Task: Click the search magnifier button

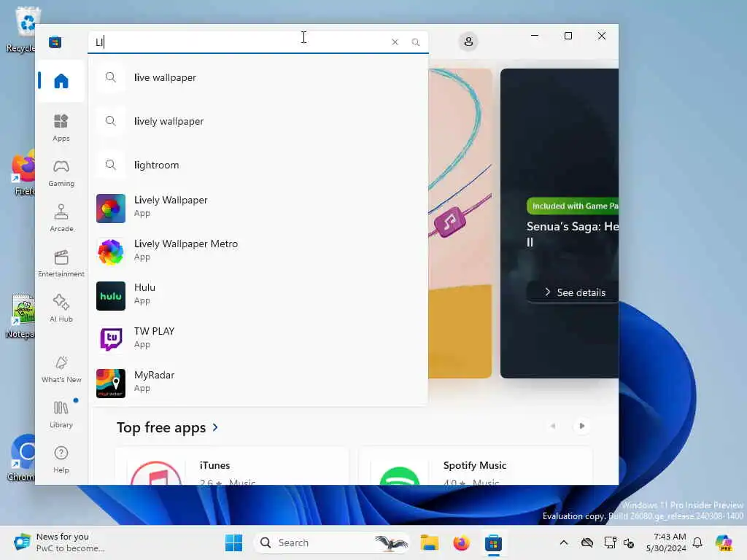Action: point(415,42)
